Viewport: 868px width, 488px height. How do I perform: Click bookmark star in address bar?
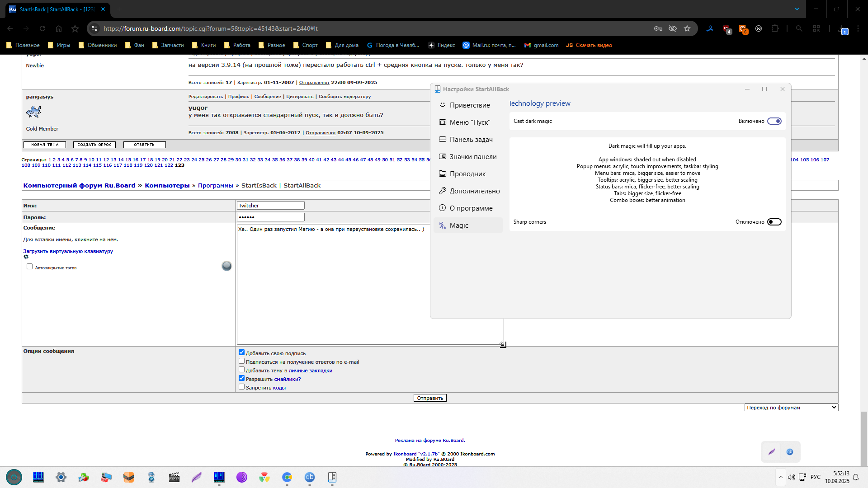point(687,28)
